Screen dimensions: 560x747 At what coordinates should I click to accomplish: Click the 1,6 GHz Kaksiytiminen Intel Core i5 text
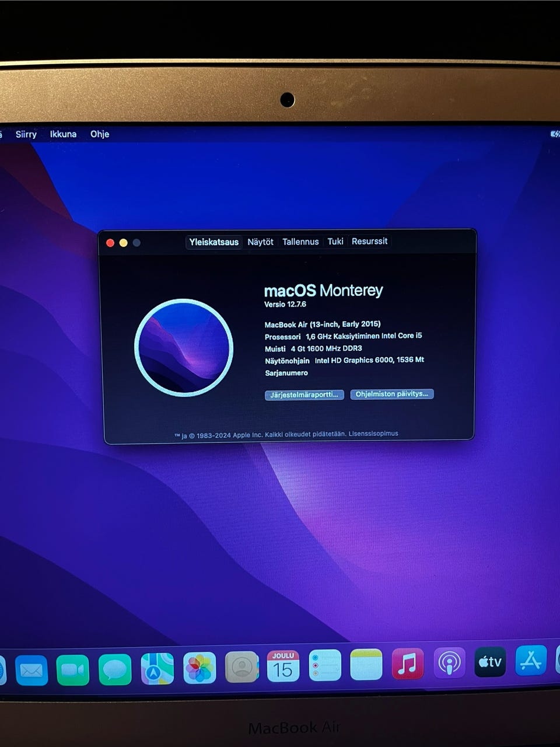click(364, 336)
